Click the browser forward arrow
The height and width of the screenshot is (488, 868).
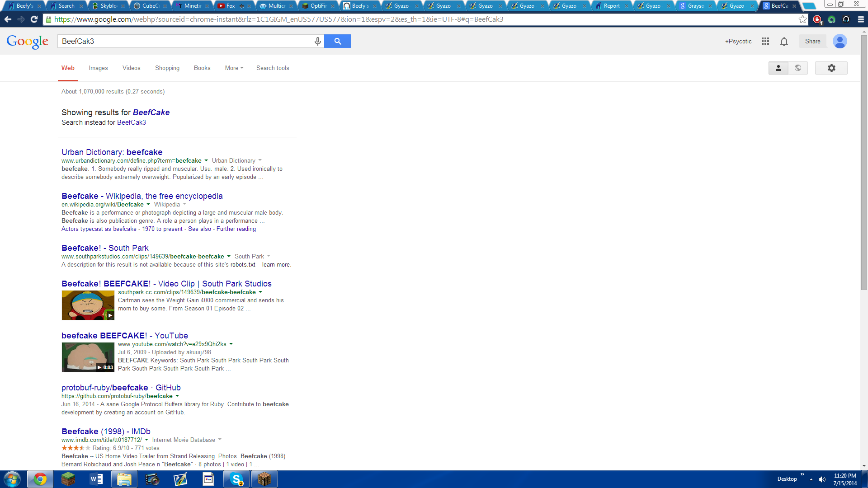click(21, 19)
